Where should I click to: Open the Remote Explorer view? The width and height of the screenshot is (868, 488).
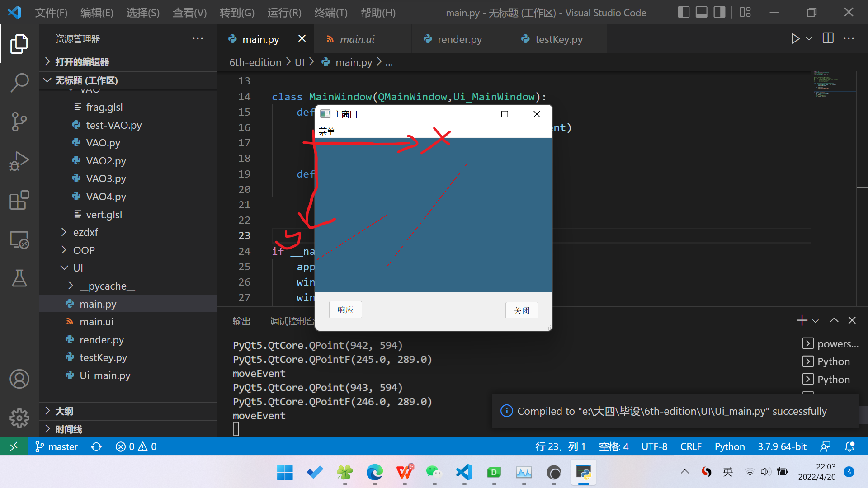click(19, 240)
